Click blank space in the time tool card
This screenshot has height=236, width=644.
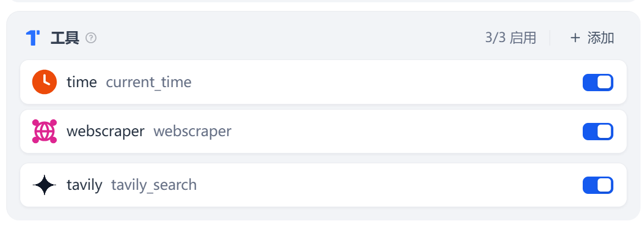point(376,83)
